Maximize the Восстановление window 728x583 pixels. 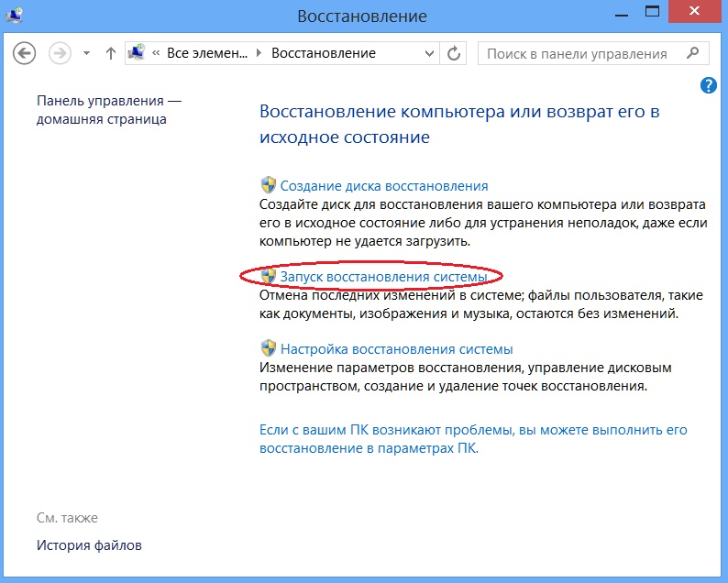pos(652,11)
